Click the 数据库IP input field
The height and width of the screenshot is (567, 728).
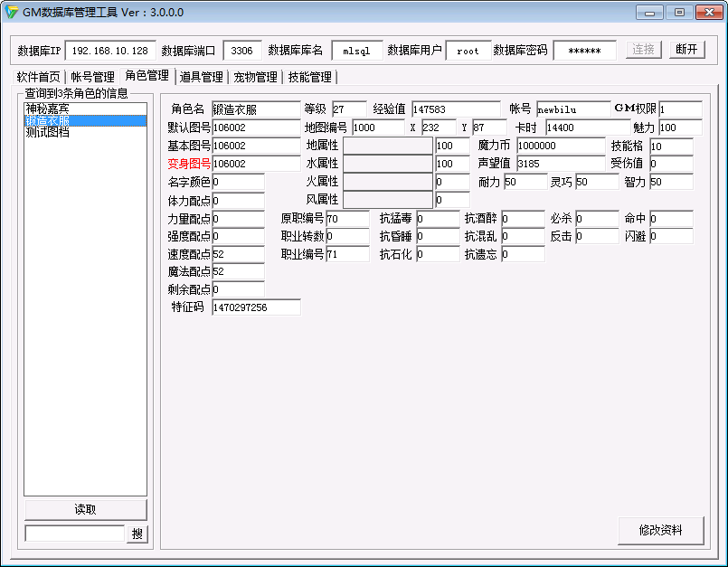pyautogui.click(x=110, y=51)
